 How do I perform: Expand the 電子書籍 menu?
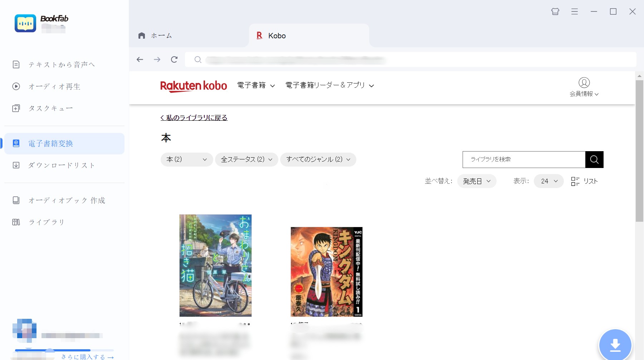[x=256, y=85]
